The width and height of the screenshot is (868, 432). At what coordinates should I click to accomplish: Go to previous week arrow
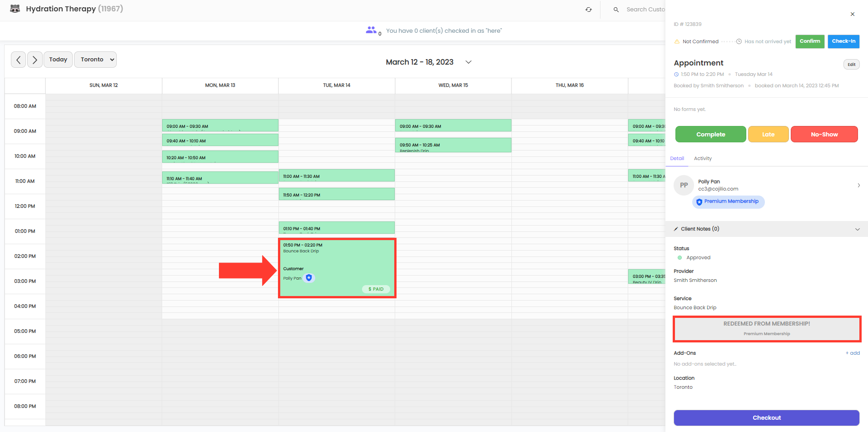(18, 60)
